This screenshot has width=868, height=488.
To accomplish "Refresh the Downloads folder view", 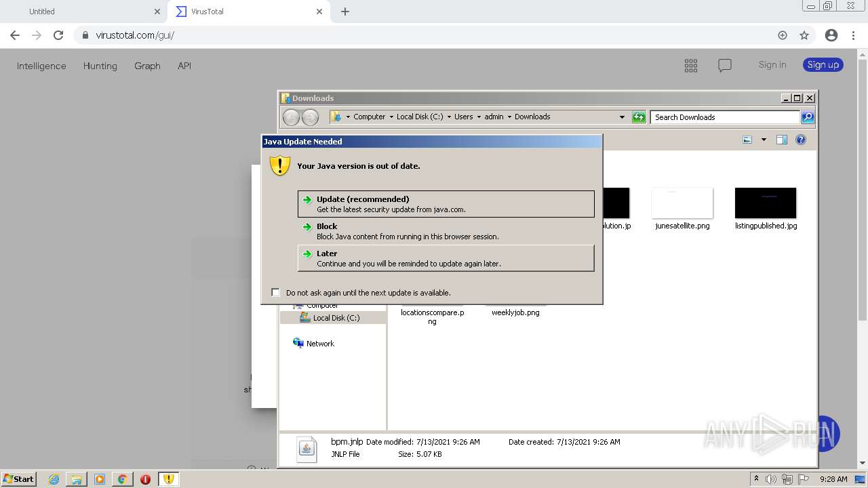I will point(639,117).
